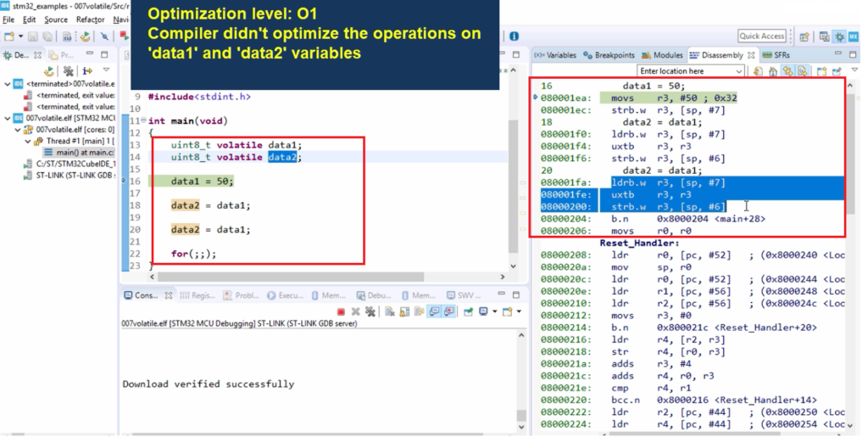The height and width of the screenshot is (437, 868).
Task: Switch to the SWV console tab
Action: click(x=464, y=295)
